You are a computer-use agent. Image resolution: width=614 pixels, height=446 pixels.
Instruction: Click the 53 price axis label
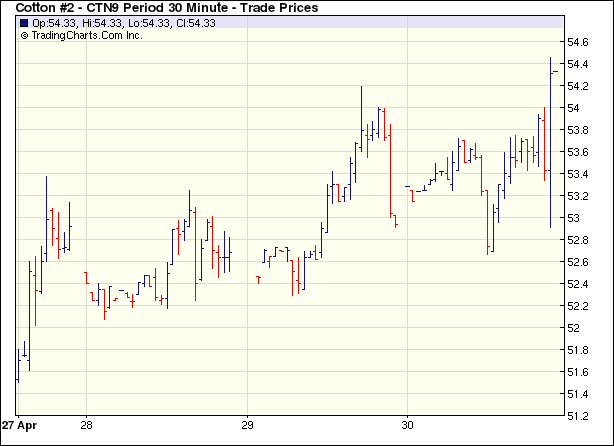(574, 218)
